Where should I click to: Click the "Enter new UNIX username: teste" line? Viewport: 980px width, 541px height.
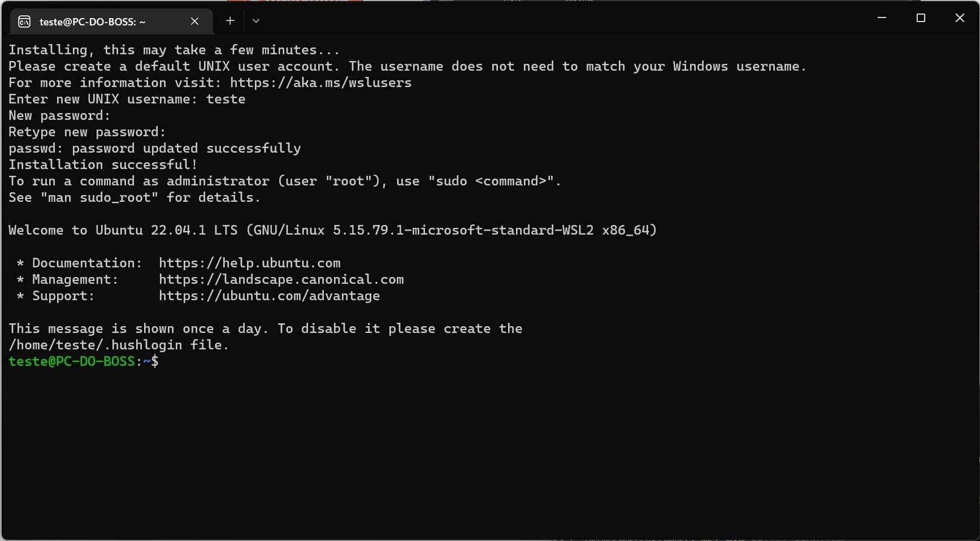coord(127,99)
